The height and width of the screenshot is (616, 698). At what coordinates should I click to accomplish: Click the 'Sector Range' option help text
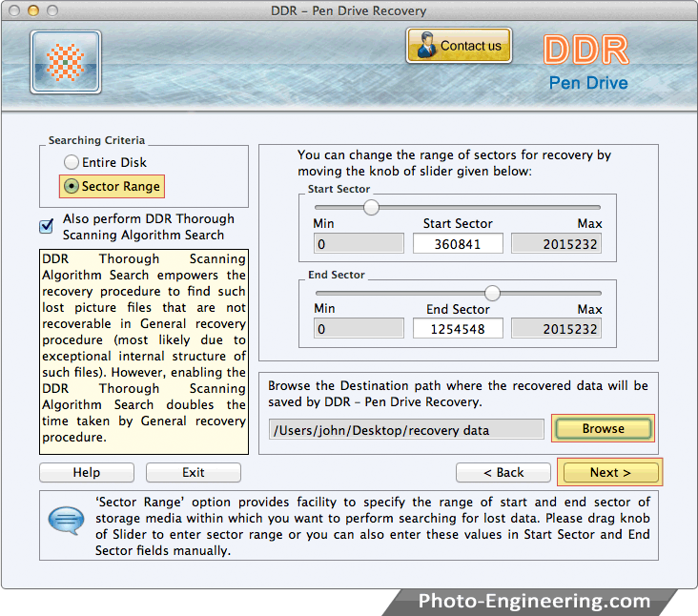click(372, 526)
